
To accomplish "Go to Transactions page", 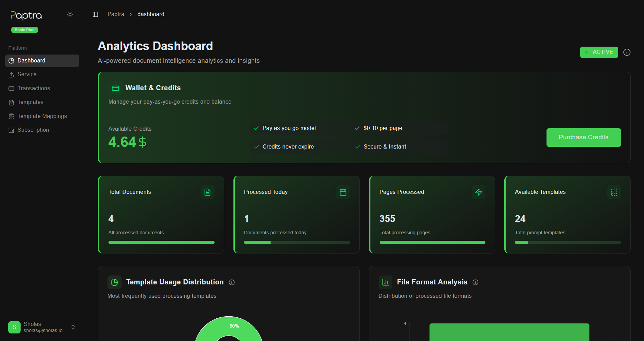I will point(42,89).
